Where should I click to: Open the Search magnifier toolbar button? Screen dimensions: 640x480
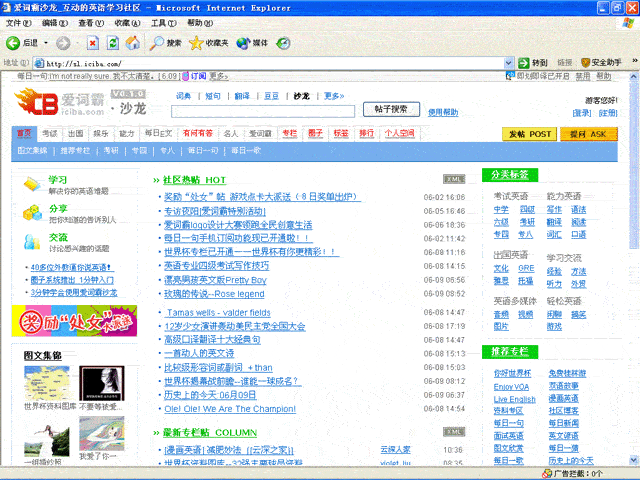(165, 43)
